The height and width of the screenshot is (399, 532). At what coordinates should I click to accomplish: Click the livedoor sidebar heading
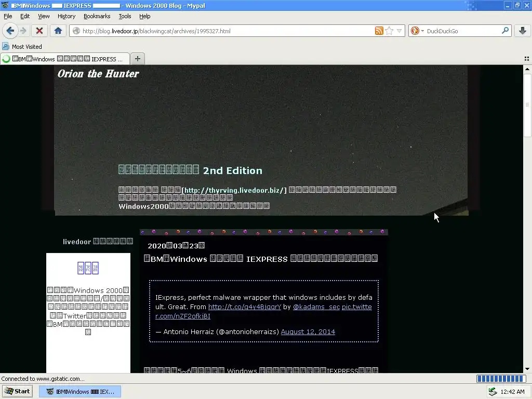click(98, 242)
